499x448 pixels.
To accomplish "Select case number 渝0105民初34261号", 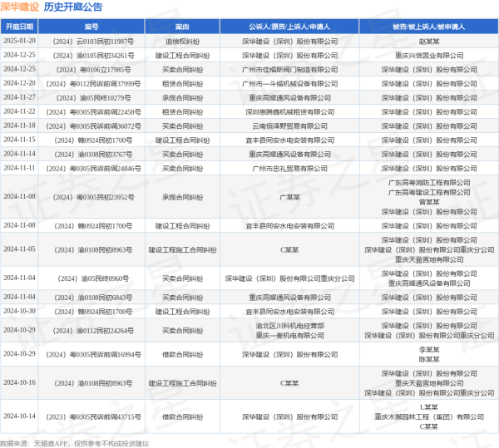I will click(91, 56).
